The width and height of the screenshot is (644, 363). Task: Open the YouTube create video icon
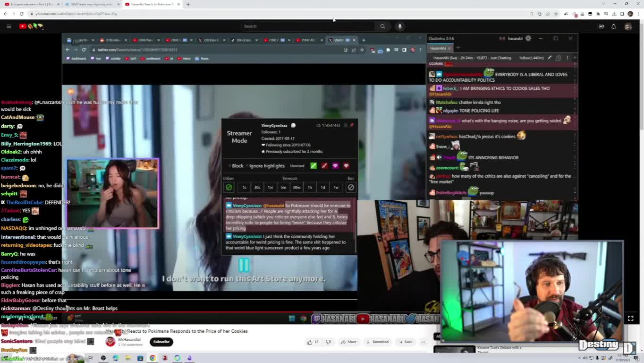(x=601, y=26)
